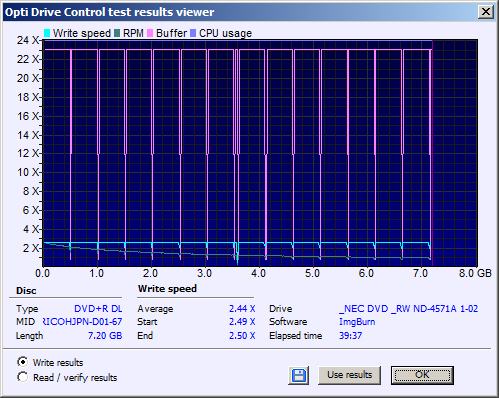Screen dimensions: 499x398
Task: Click the Disc section heading
Action: pyautogui.click(x=26, y=291)
